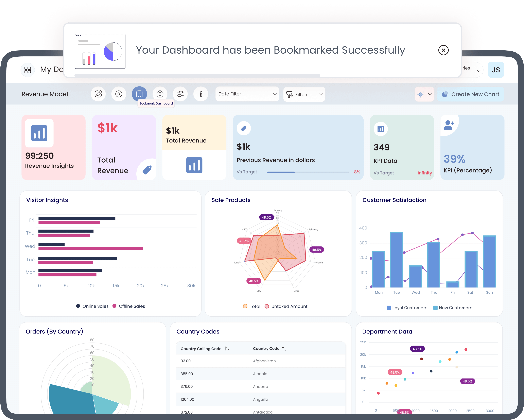The width and height of the screenshot is (524, 420).
Task: Toggle the New Customers legend entry
Action: click(x=452, y=308)
